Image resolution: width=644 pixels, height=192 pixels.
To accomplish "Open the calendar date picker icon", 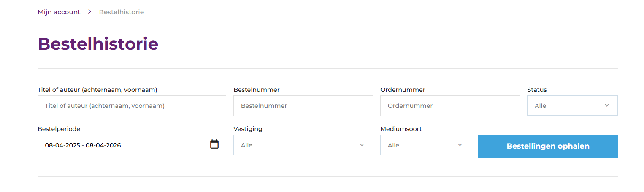I will (x=214, y=144).
